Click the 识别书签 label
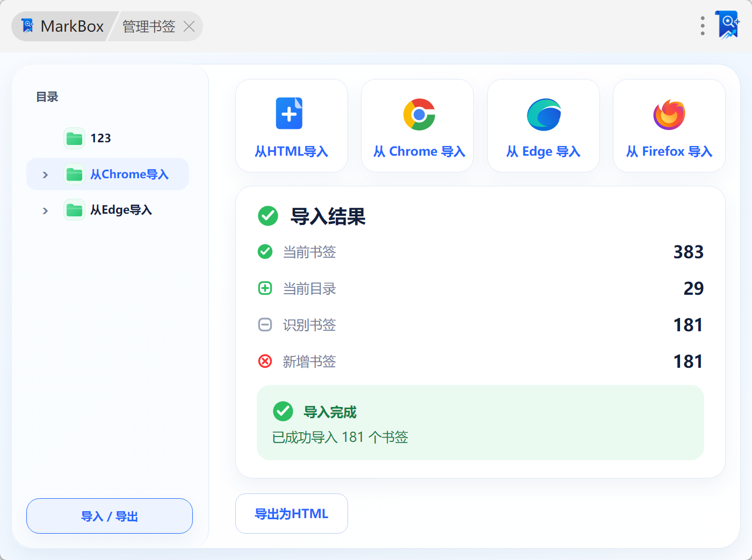Screen dimensions: 752x560 (x=309, y=325)
